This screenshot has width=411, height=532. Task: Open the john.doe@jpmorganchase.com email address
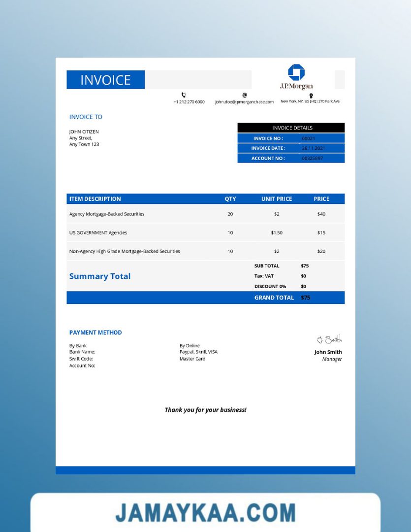244,102
